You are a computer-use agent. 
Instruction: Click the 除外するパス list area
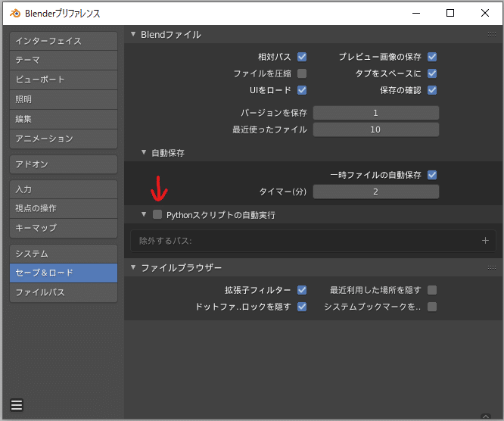click(313, 241)
